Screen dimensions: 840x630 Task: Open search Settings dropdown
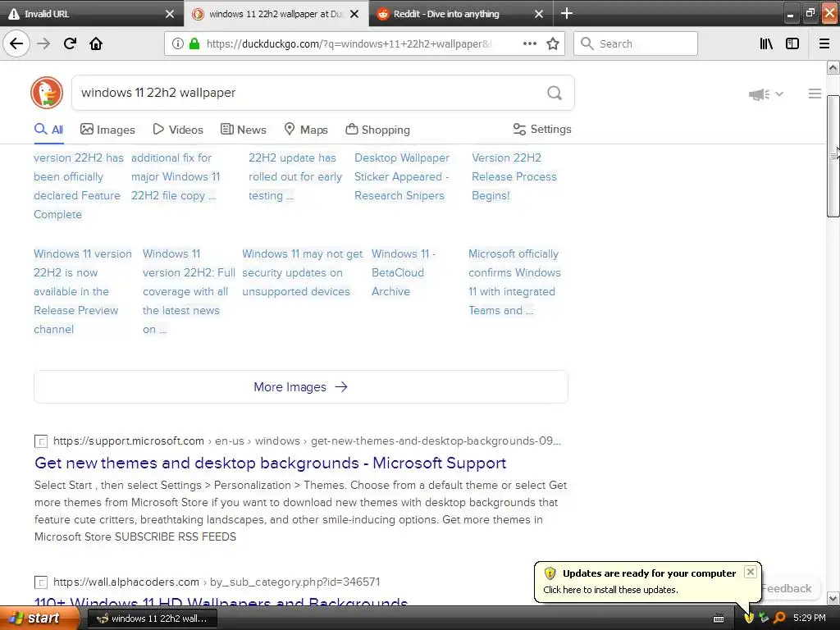click(x=542, y=129)
